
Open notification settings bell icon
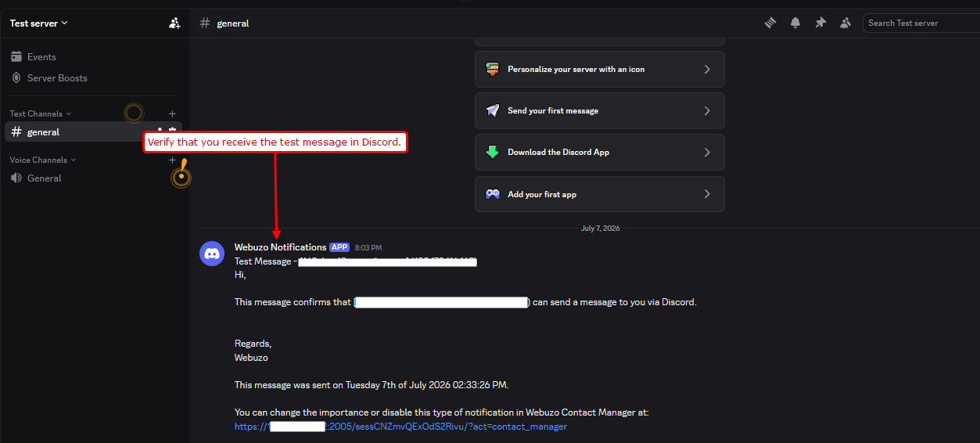tap(795, 23)
